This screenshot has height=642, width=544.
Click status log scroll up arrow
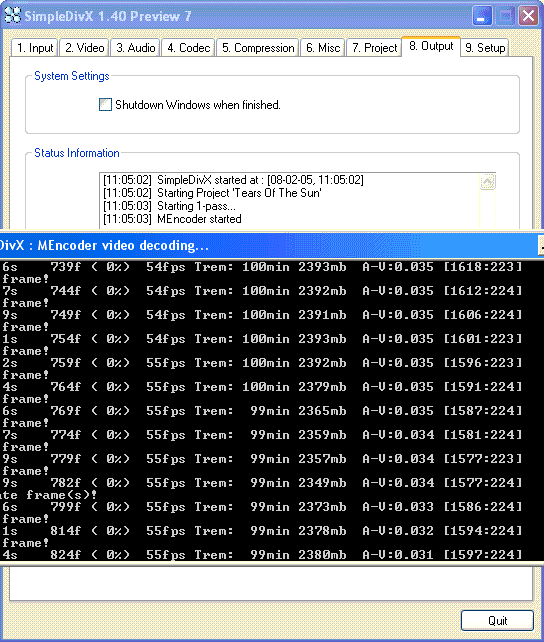pyautogui.click(x=488, y=181)
